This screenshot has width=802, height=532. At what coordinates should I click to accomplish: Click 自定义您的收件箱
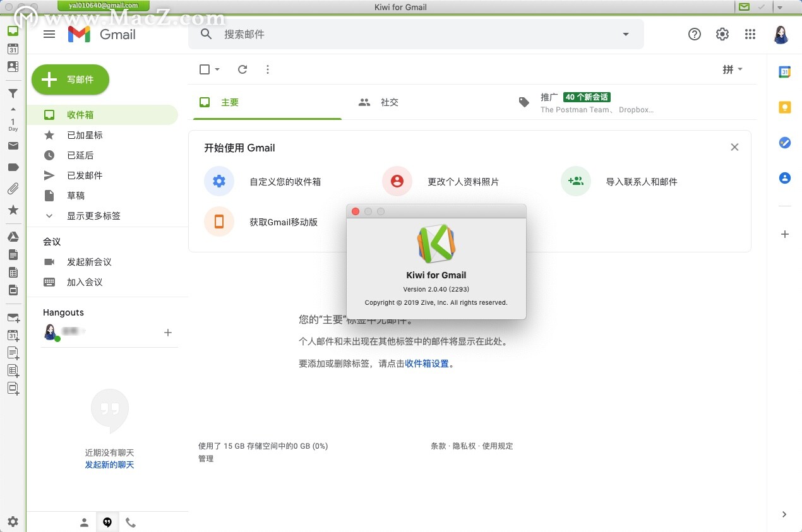tap(285, 182)
